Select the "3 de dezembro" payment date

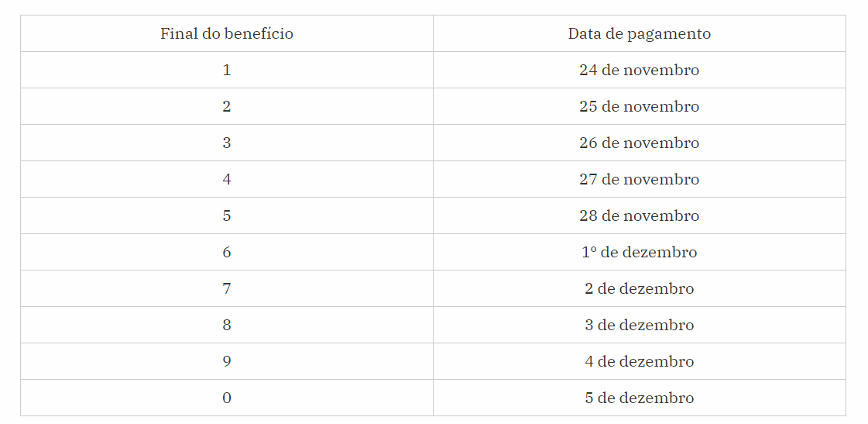coord(639,325)
